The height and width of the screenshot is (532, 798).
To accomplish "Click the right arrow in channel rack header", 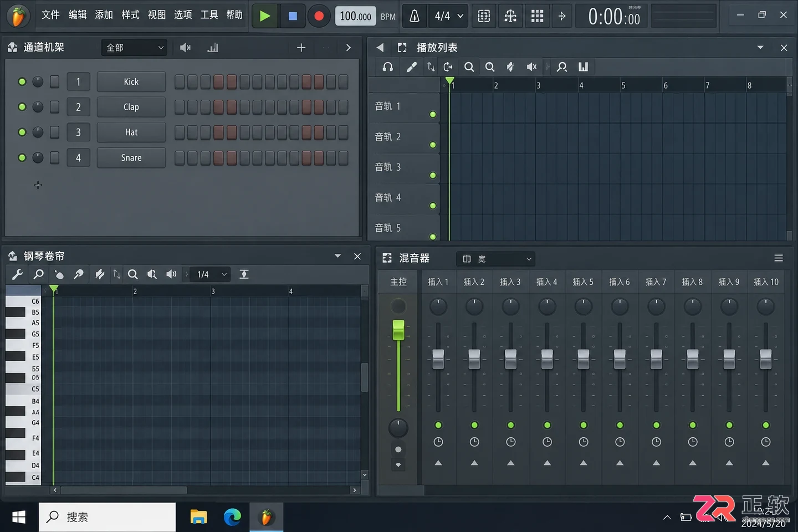I will coord(348,48).
